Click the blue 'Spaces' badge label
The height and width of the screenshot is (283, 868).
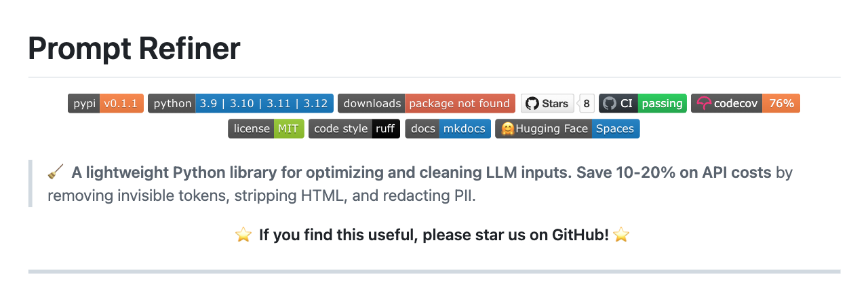pyautogui.click(x=615, y=129)
